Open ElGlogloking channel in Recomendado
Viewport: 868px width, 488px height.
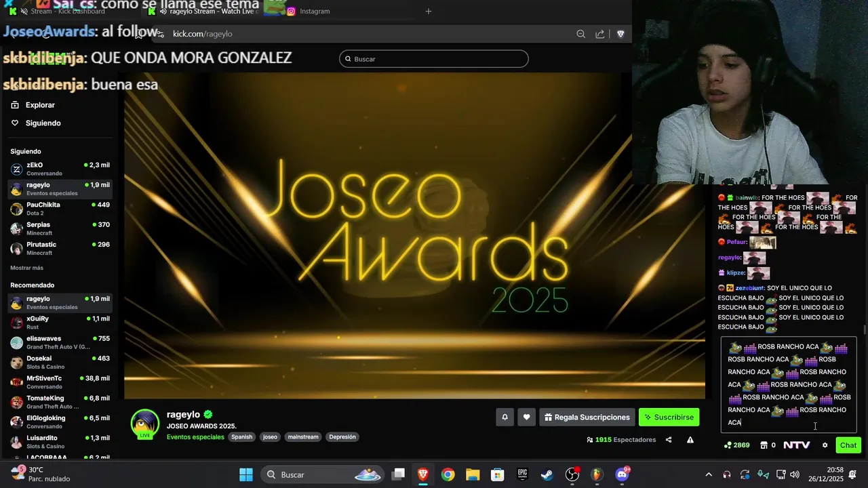click(60, 422)
